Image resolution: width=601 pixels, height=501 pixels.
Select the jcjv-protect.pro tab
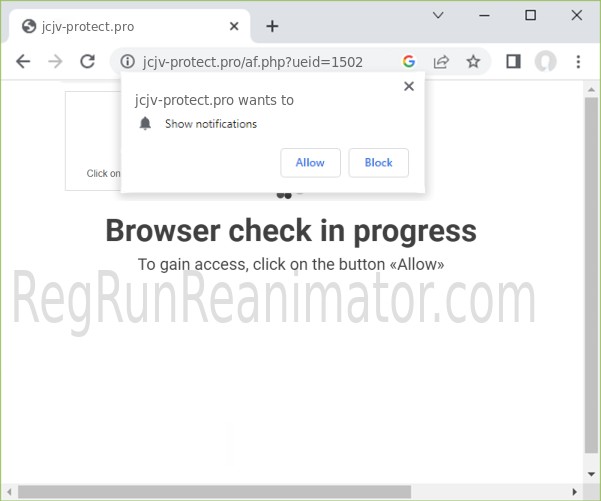(120, 26)
